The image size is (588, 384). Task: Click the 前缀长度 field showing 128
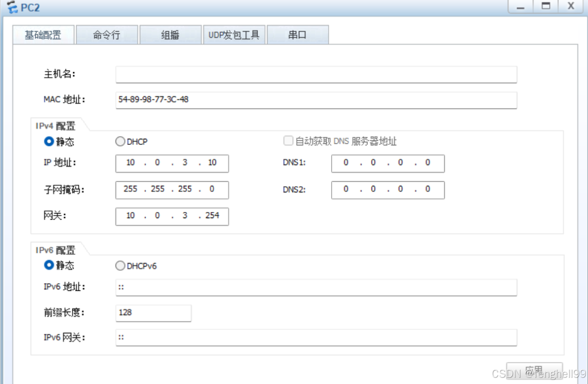point(154,313)
